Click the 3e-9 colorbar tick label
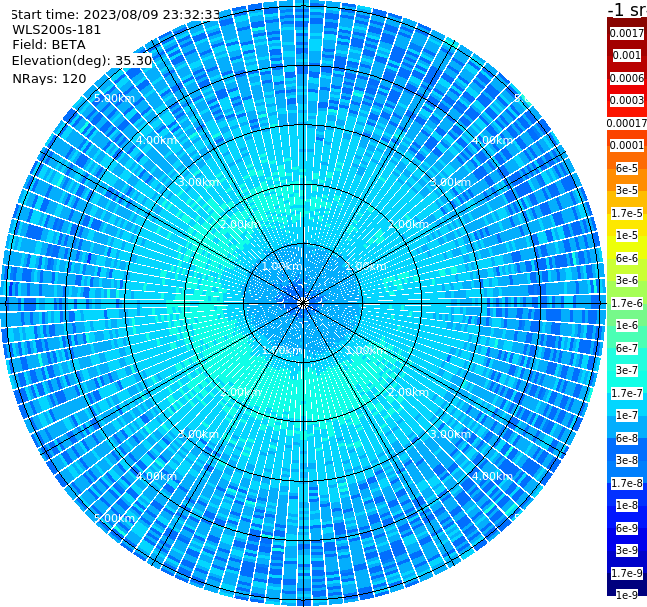 pos(627,550)
